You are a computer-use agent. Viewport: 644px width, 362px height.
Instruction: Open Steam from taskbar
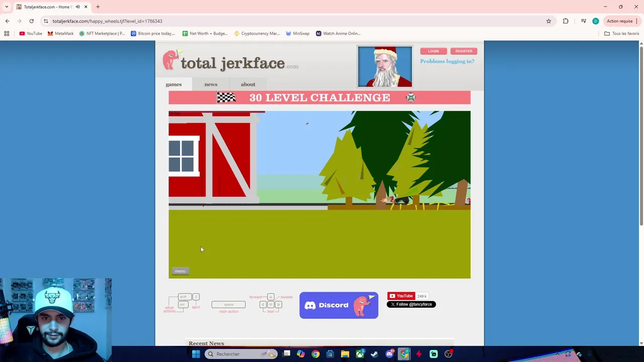pyautogui.click(x=374, y=354)
